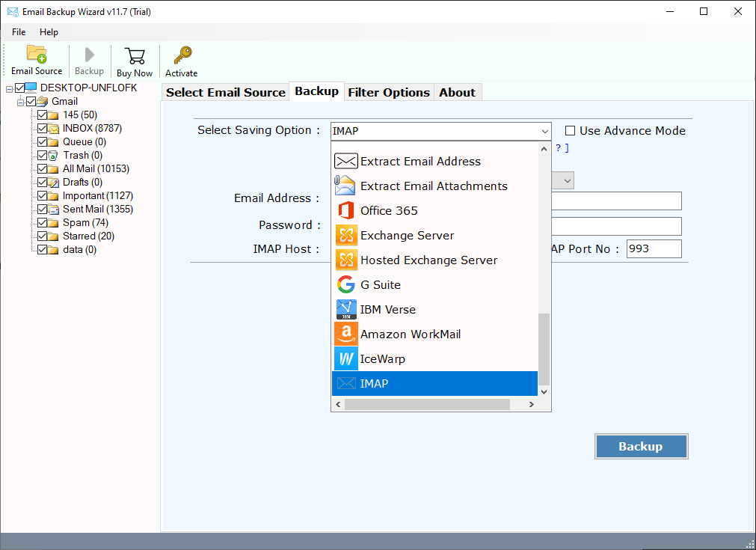The width and height of the screenshot is (756, 550).
Task: Select the Extract Email Attachments icon
Action: point(345,186)
